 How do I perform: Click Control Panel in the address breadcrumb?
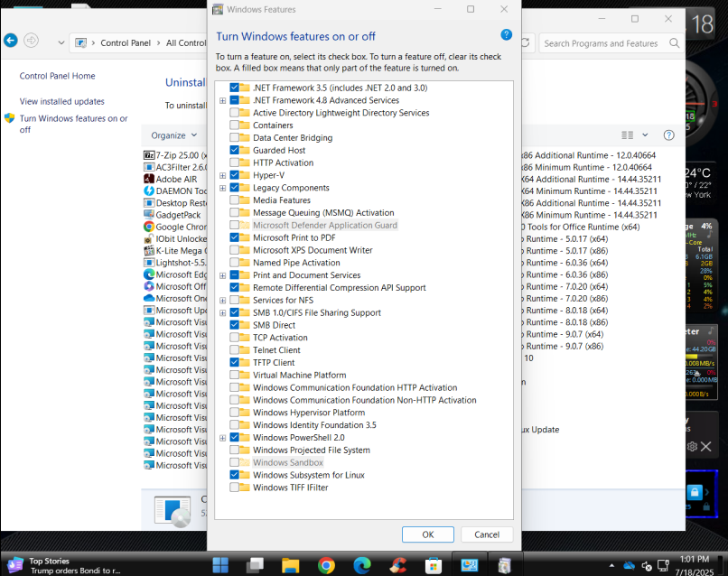coord(126,42)
